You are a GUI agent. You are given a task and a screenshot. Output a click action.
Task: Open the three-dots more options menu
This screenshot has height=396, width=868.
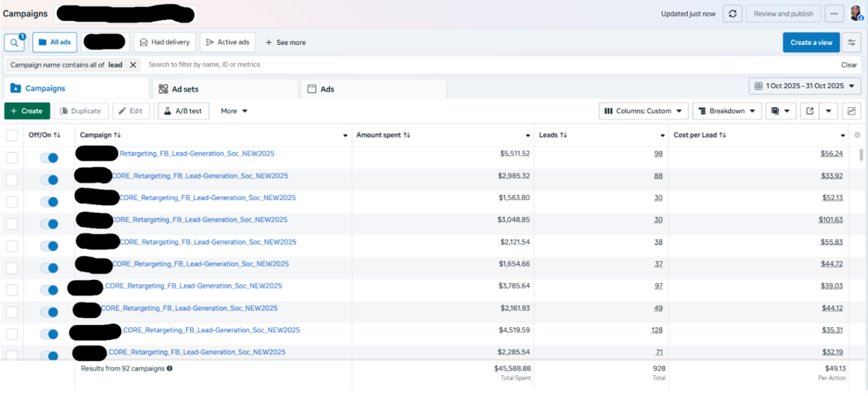pyautogui.click(x=834, y=13)
